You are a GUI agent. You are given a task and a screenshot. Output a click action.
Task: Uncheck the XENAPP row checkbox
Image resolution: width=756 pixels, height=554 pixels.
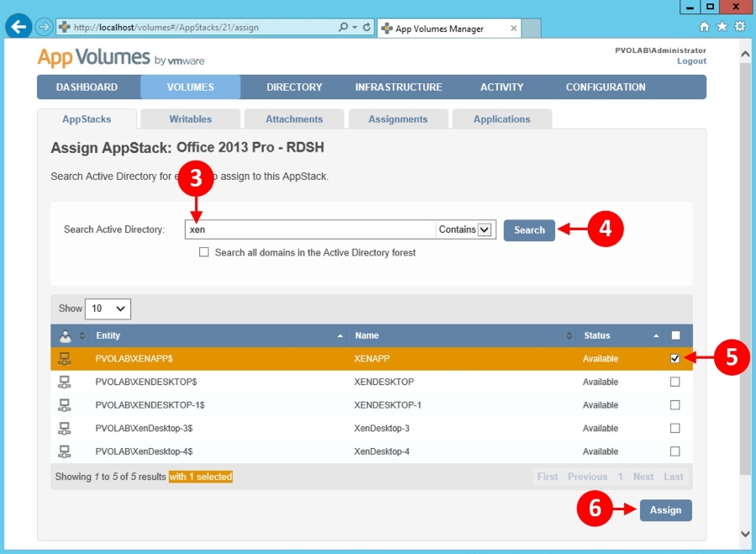(675, 359)
